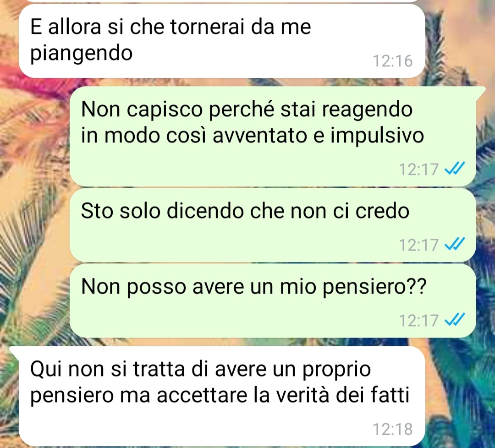Image resolution: width=495 pixels, height=448 pixels.
Task: Tap blue double-check on 'Sto solo dicendo' message
Action: [x=455, y=244]
